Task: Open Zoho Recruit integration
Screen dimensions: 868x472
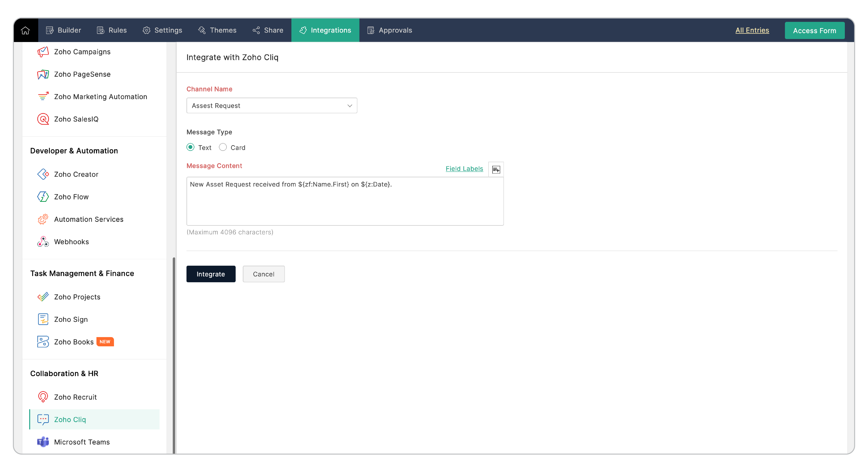Action: [75, 397]
